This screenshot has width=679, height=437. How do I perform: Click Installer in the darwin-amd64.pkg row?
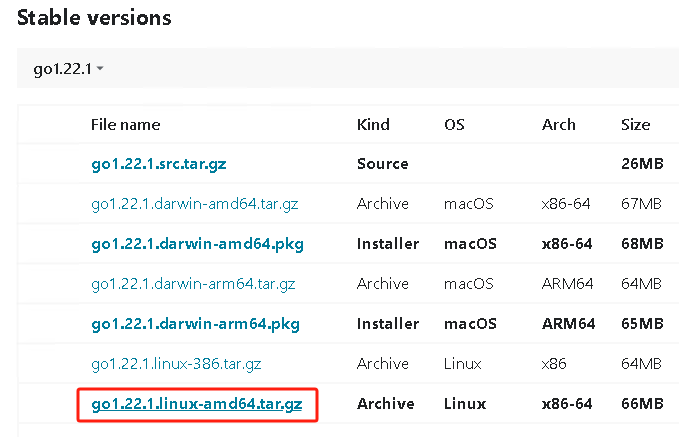(x=389, y=244)
